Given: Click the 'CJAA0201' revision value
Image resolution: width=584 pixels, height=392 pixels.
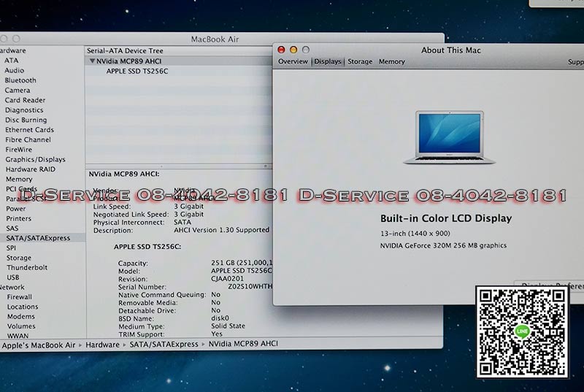Looking at the screenshot, I should [x=227, y=278].
